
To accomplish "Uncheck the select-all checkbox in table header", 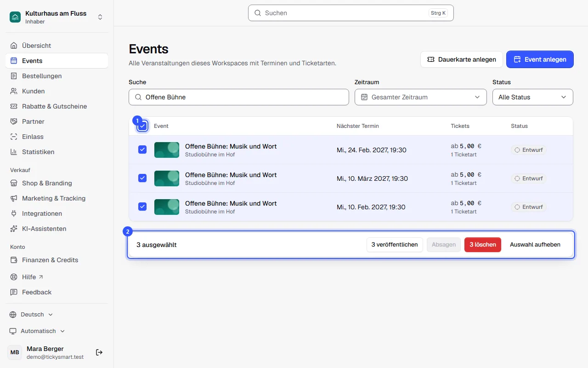I will pos(142,126).
